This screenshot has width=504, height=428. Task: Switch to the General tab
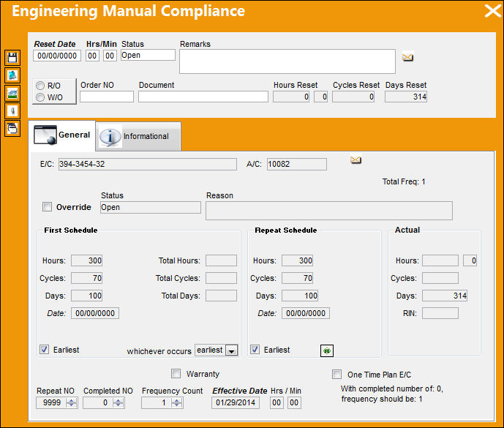coord(62,135)
